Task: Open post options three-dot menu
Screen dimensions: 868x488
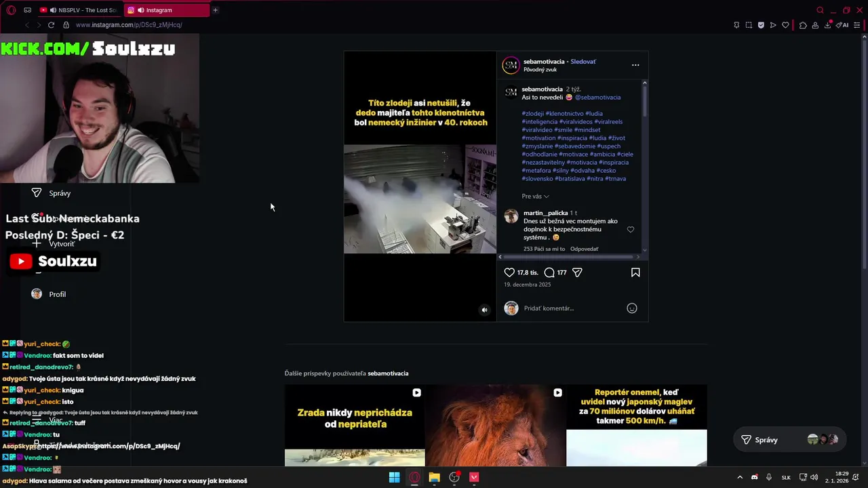Action: click(x=635, y=65)
